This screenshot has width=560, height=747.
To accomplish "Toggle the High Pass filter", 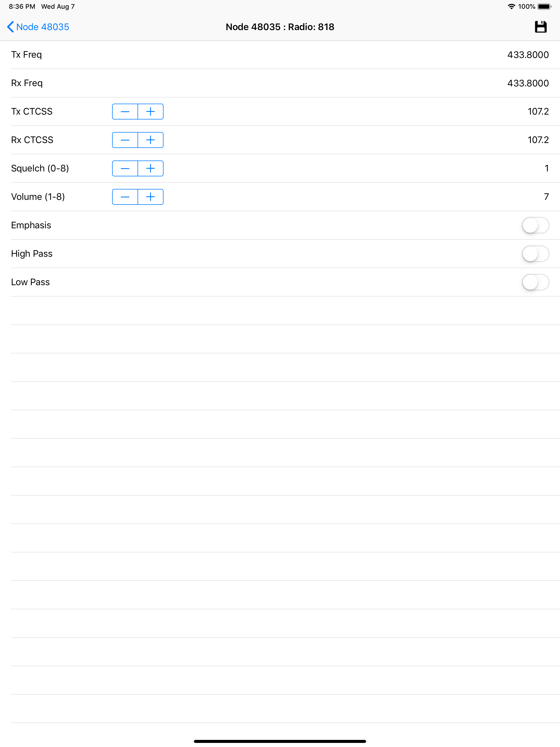I will pos(535,254).
